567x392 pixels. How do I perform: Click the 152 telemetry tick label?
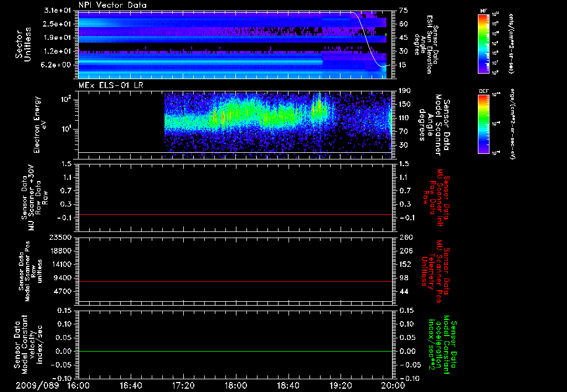[x=405, y=264]
